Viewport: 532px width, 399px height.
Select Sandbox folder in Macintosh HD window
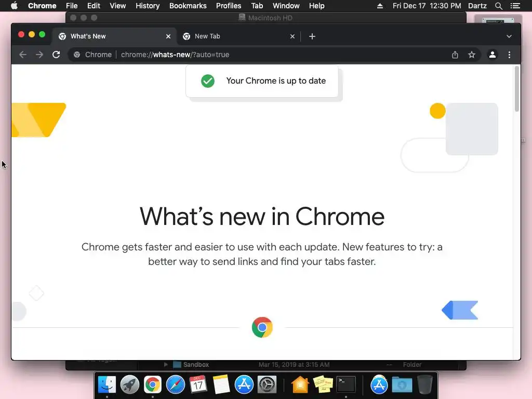196,364
